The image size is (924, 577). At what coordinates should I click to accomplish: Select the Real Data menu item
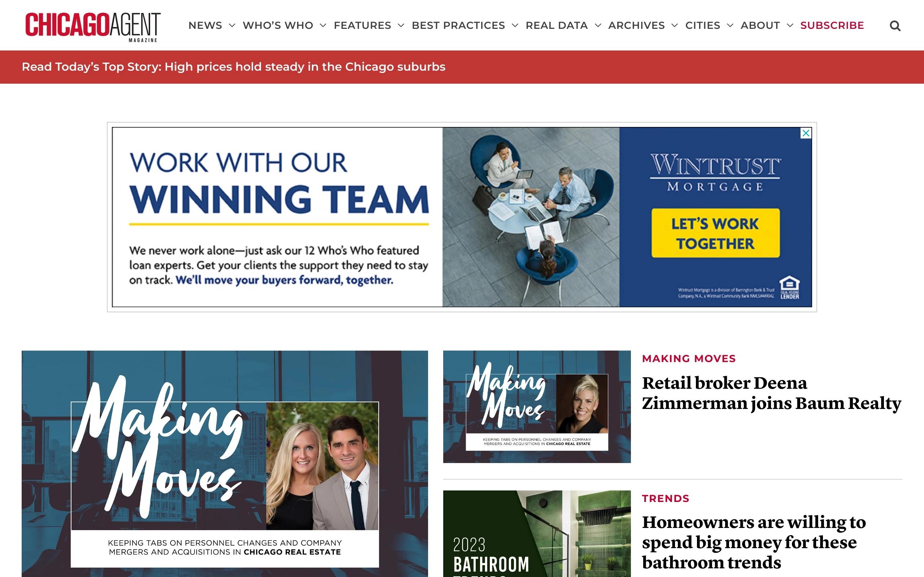[x=556, y=26]
